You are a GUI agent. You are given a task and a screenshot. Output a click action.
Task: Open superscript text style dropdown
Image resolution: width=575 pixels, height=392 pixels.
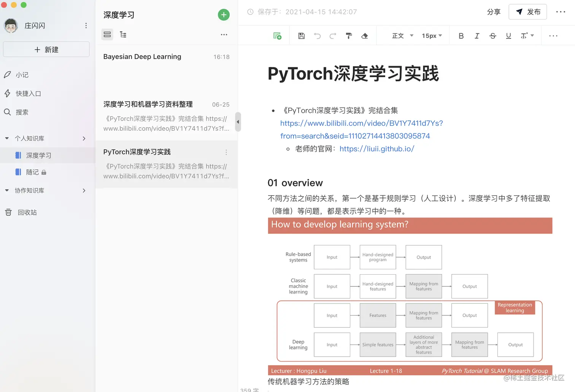[x=527, y=36]
